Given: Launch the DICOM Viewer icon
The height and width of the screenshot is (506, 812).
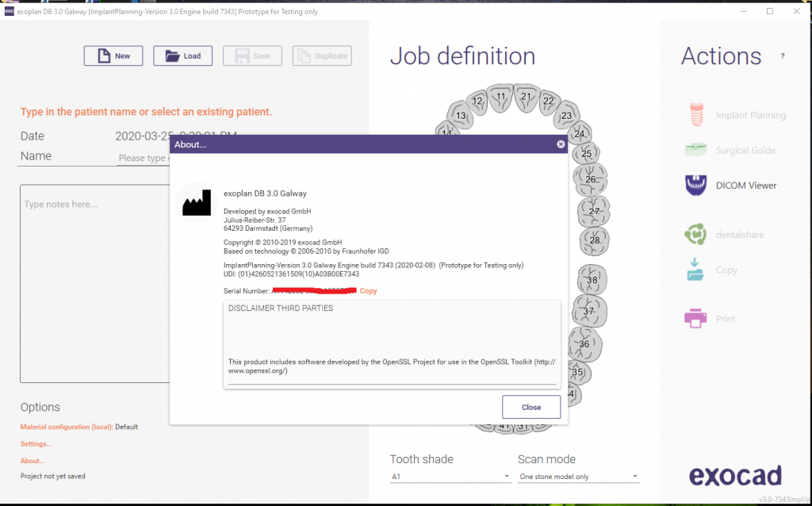Looking at the screenshot, I should pyautogui.click(x=695, y=186).
